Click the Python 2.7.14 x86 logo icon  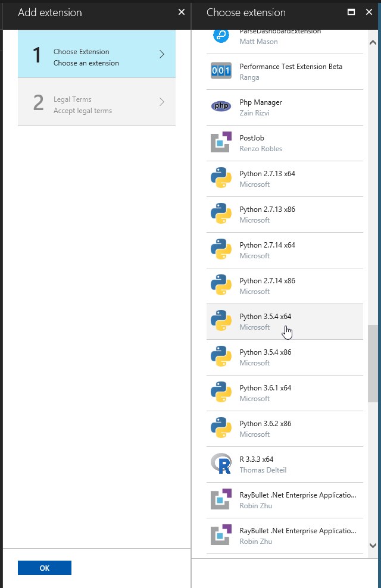(221, 284)
